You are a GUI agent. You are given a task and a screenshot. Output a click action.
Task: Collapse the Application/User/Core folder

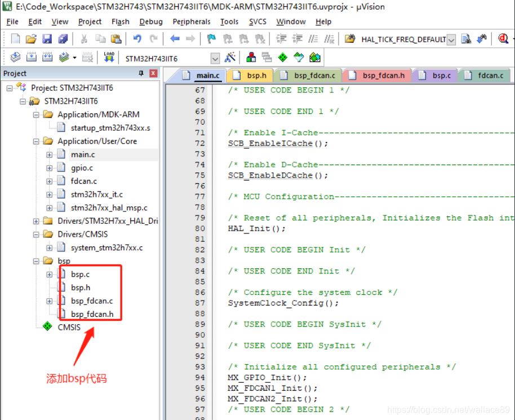click(36, 142)
